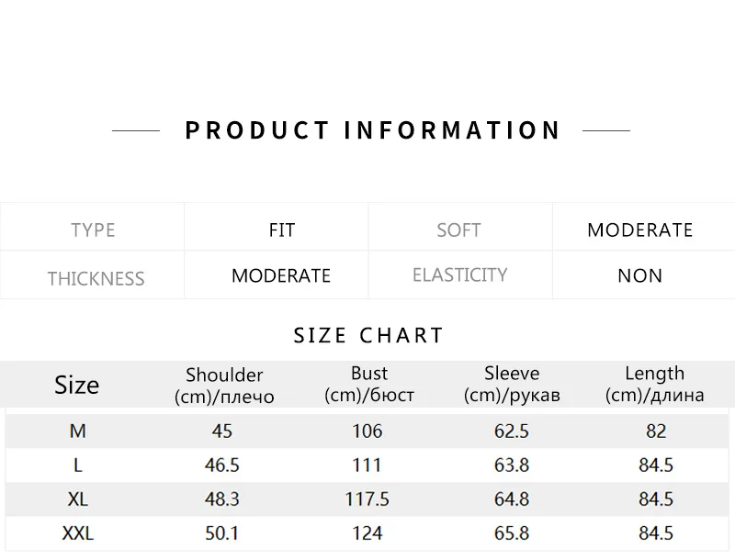Select the Sleeve column header
The image size is (735, 560).
pos(512,385)
